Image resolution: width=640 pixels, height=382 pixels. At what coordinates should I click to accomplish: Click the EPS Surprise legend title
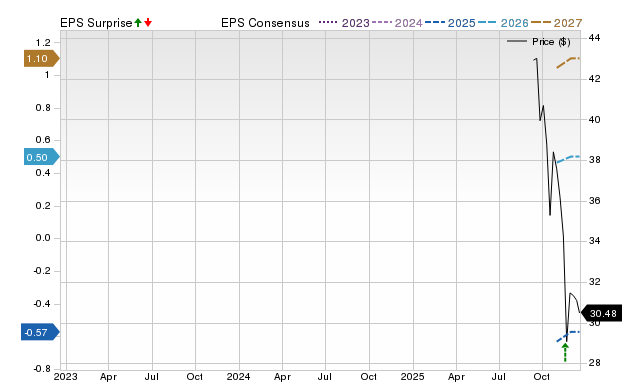point(96,23)
